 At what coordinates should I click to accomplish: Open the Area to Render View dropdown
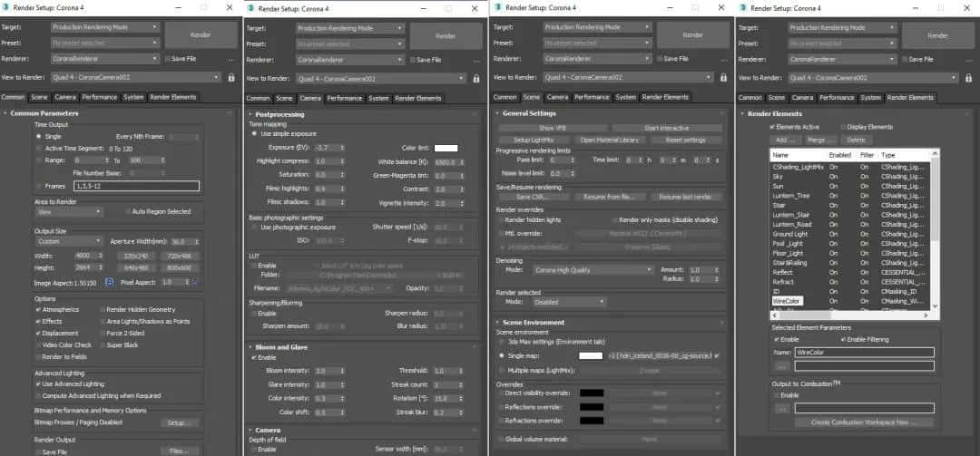69,212
